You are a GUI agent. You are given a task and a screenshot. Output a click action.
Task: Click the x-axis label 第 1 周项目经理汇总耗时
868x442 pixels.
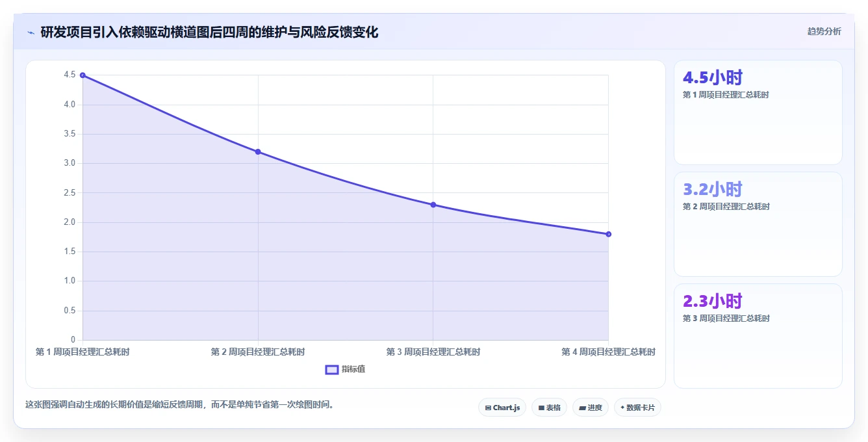(83, 352)
